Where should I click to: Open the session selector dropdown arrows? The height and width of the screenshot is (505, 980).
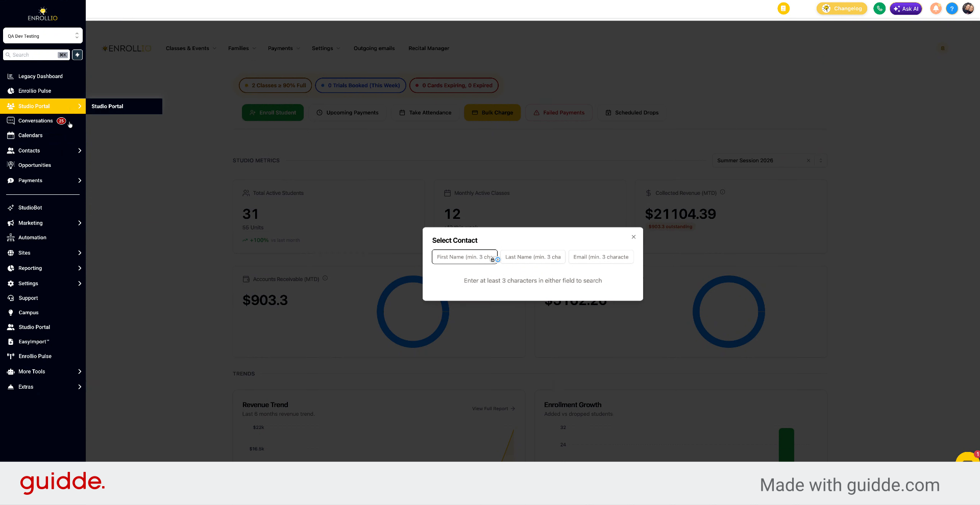pos(821,161)
